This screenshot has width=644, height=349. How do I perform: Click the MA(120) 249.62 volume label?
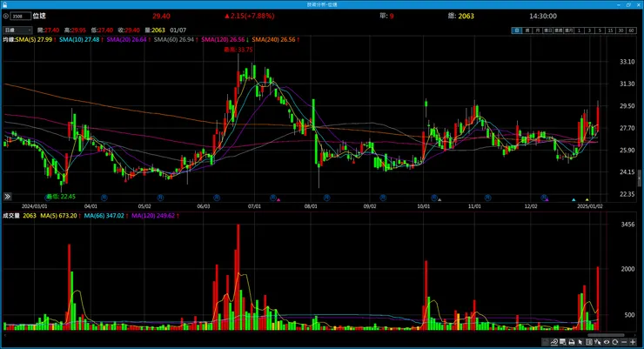click(154, 216)
